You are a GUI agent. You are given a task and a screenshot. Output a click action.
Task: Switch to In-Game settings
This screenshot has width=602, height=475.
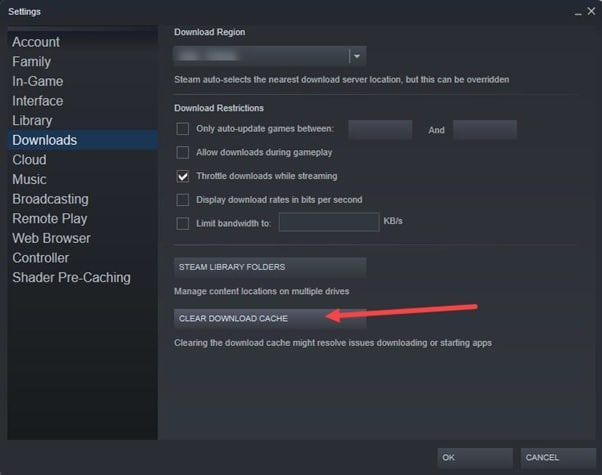(37, 81)
